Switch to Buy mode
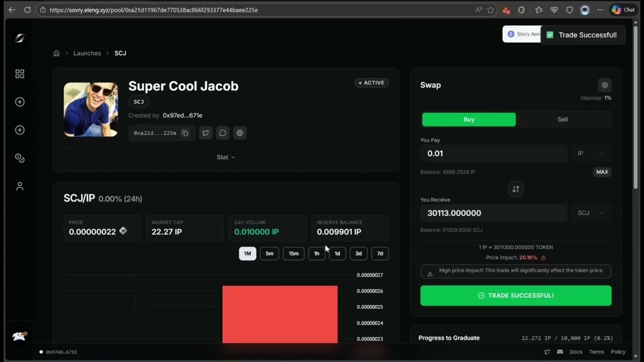 [x=469, y=120]
